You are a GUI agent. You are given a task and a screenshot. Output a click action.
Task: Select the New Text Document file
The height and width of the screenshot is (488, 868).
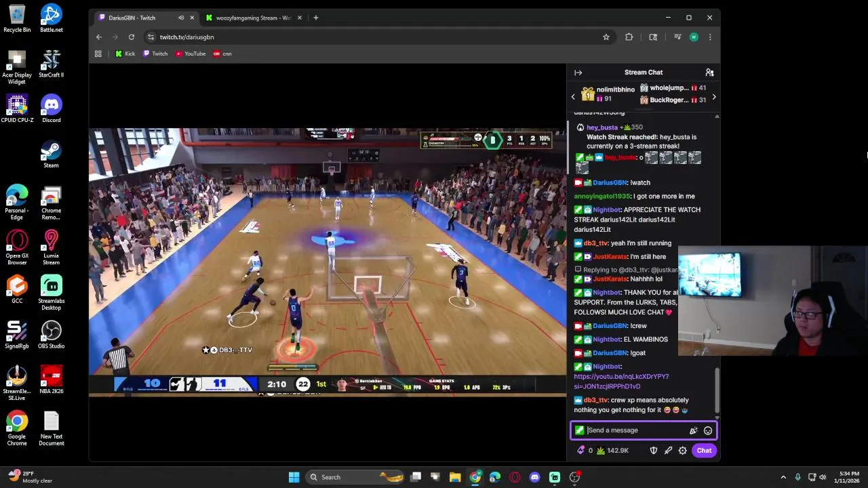click(52, 428)
